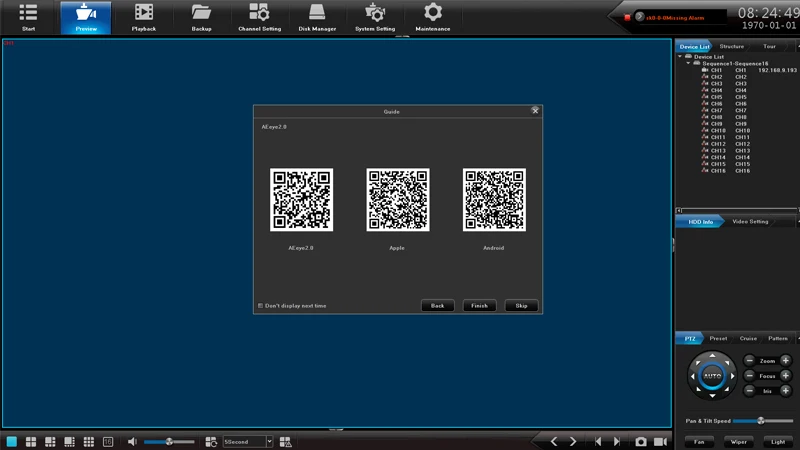Adjust the volume slider
Viewport: 800px width, 450px height.
point(169,442)
